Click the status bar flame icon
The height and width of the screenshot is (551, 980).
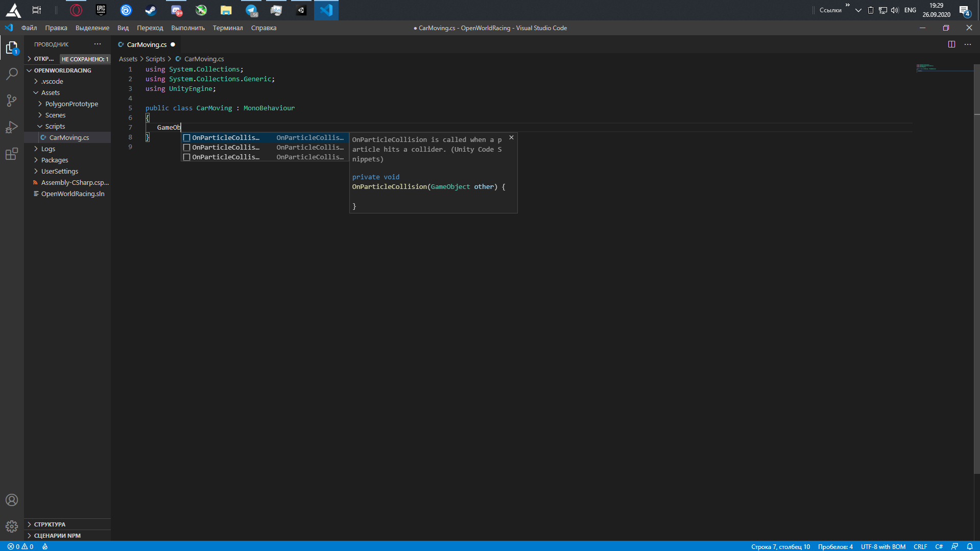pyautogui.click(x=45, y=546)
